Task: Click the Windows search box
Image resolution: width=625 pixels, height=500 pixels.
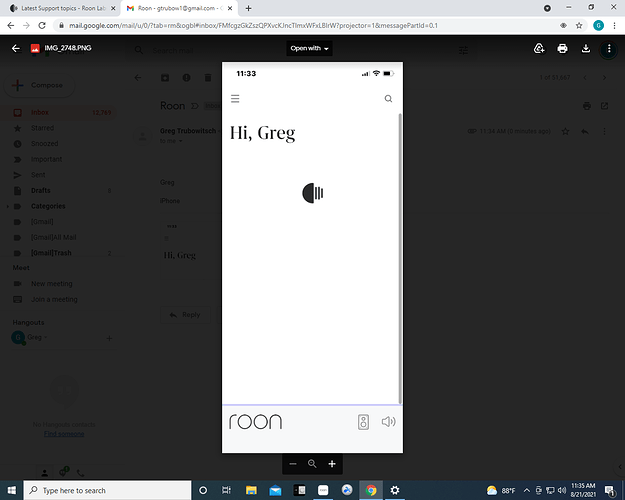Action: point(108,490)
